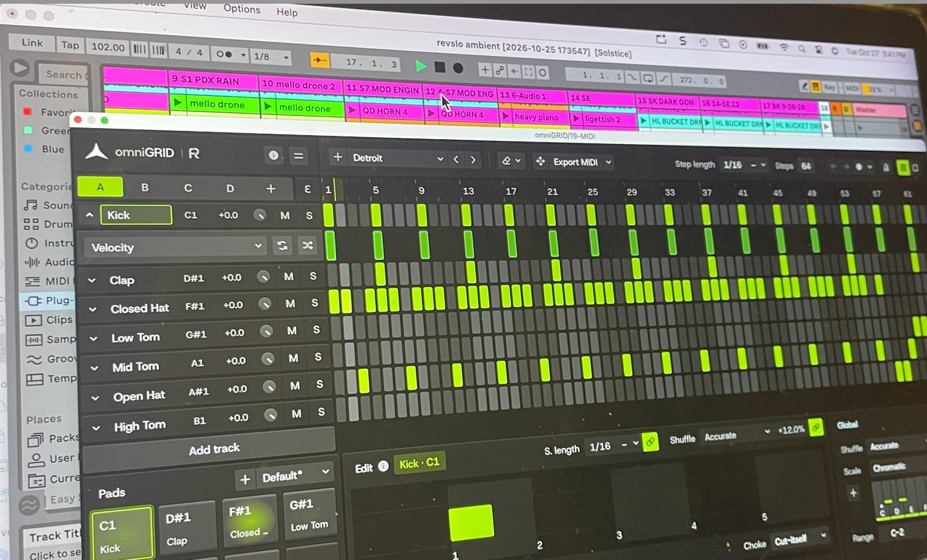Click the eraser tool icon
The image size is (927, 560).
507,161
